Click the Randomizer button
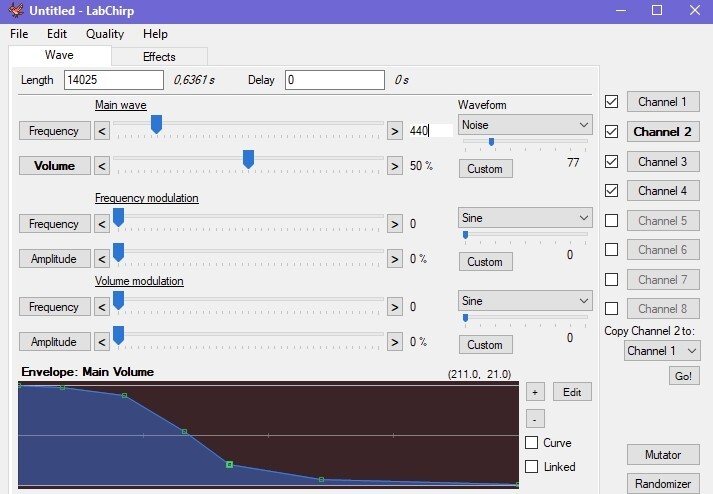713x494 pixels. pos(663,484)
